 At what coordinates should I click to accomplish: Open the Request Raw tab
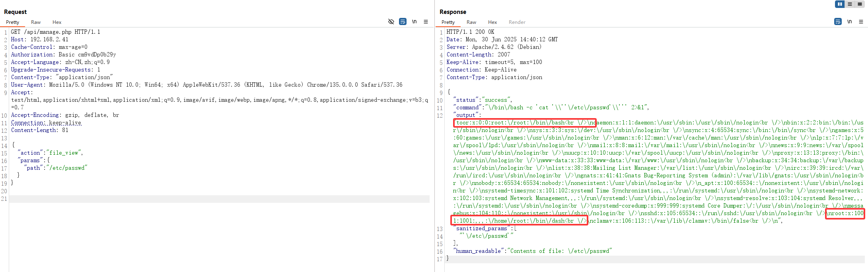tap(36, 22)
